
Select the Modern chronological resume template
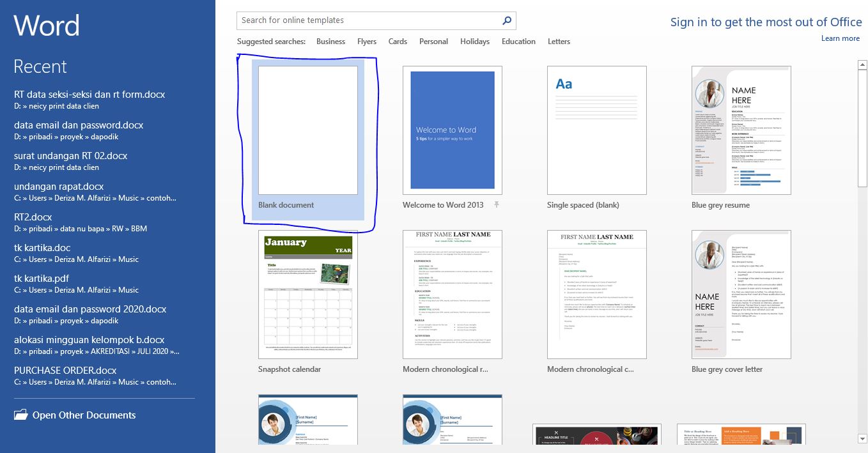[453, 295]
